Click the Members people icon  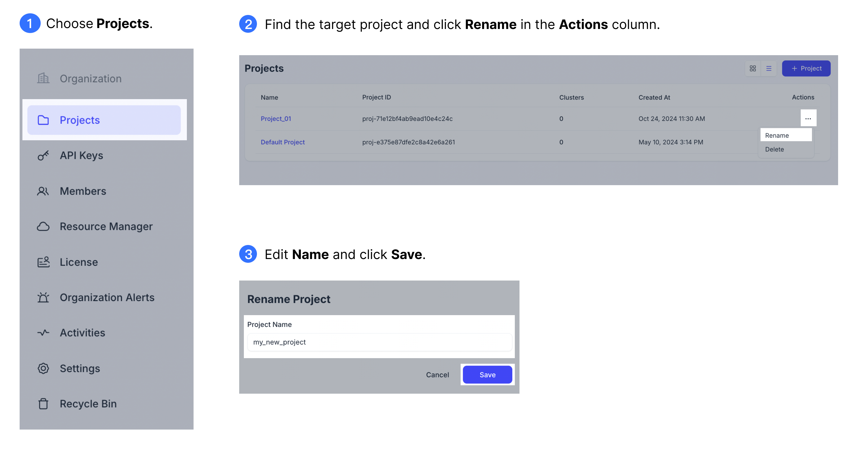click(x=43, y=191)
